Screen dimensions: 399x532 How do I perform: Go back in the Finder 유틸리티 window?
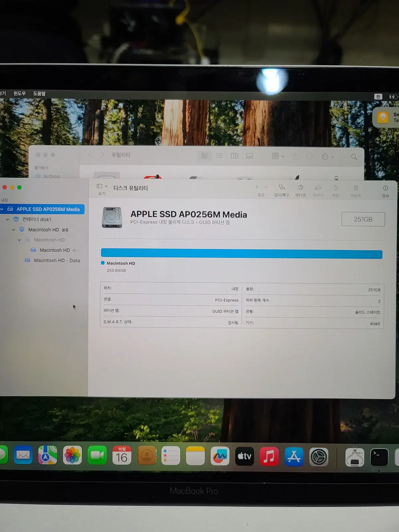point(90,155)
